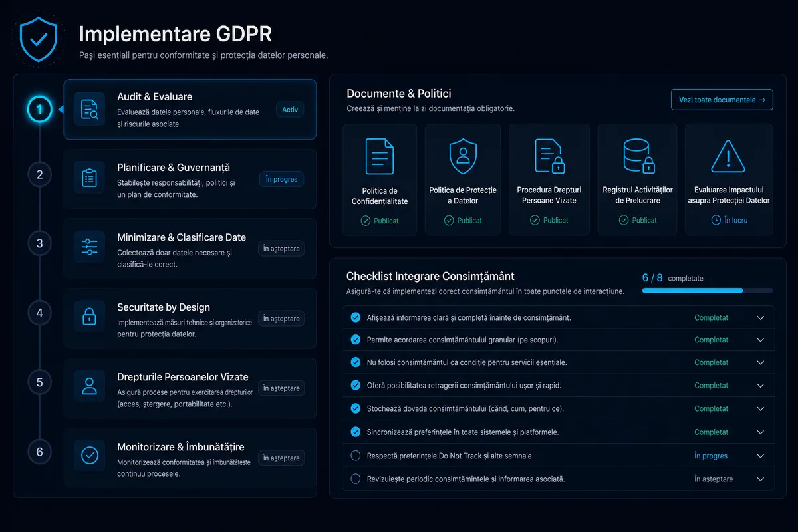Click 'În așteptare' badge on Securitate by Design
Image resolution: width=798 pixels, height=532 pixels.
pos(281,319)
